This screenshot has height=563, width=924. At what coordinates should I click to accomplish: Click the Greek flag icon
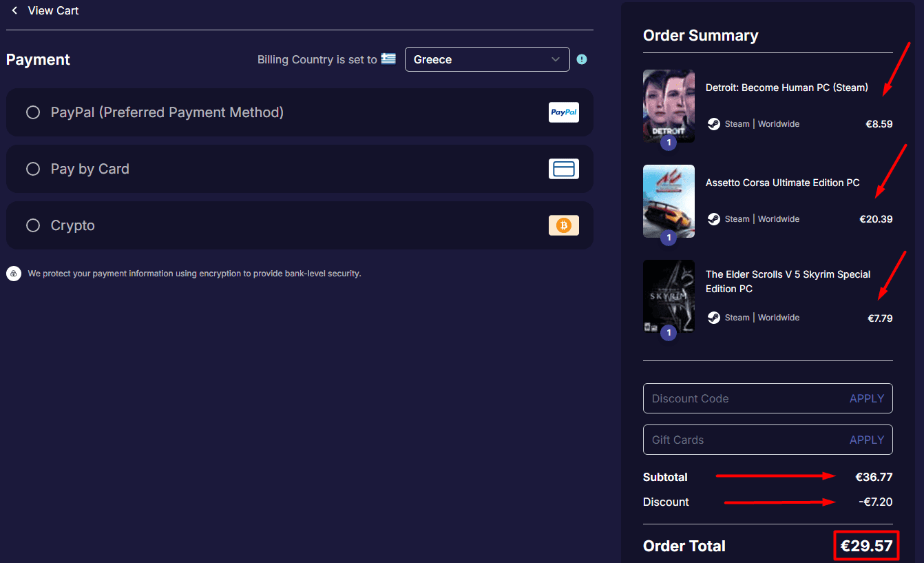coord(388,59)
